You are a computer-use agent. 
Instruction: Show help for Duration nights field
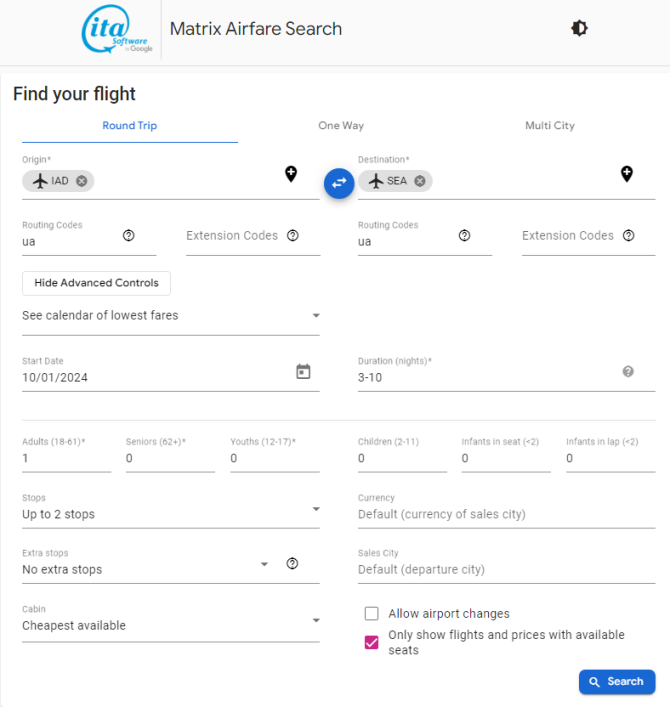tap(628, 371)
